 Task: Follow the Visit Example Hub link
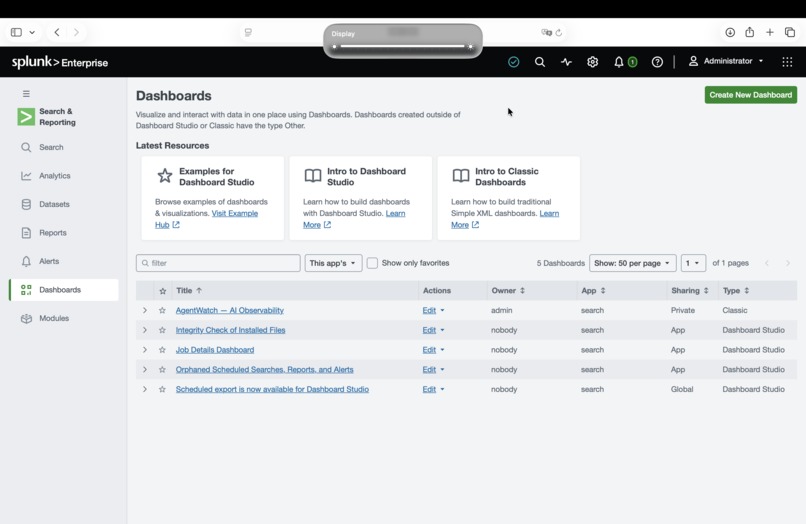click(x=235, y=213)
